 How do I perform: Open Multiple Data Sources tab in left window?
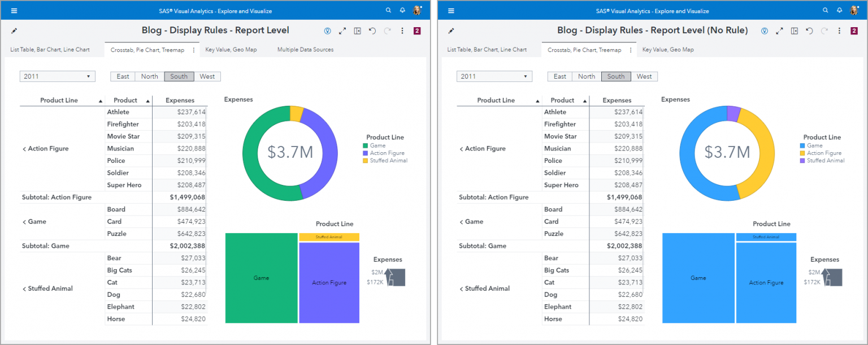pos(305,50)
